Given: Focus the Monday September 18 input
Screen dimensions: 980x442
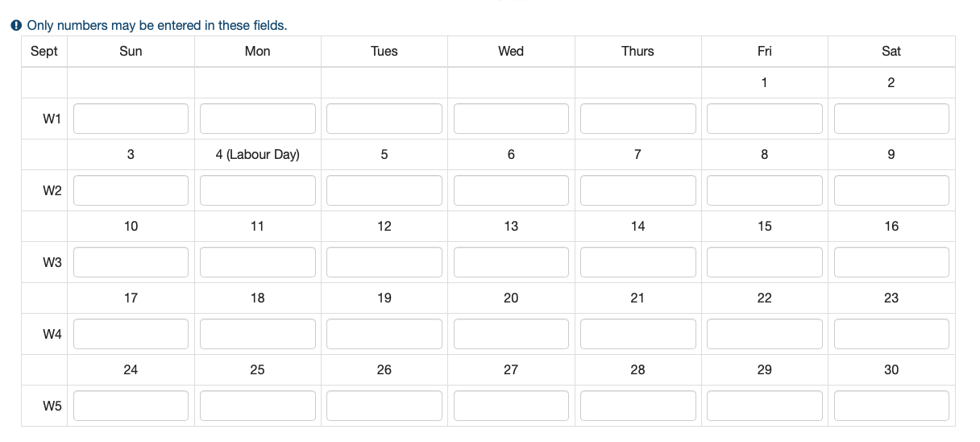Looking at the screenshot, I should [x=257, y=334].
